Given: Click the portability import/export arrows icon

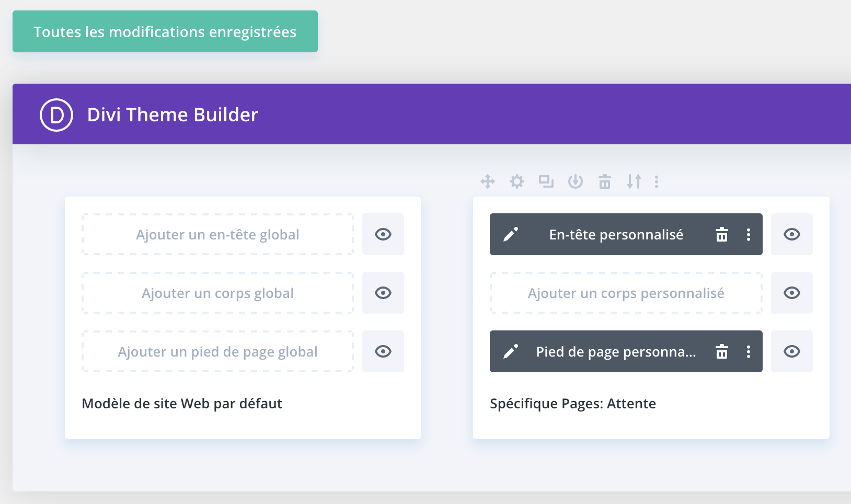Looking at the screenshot, I should pos(634,181).
